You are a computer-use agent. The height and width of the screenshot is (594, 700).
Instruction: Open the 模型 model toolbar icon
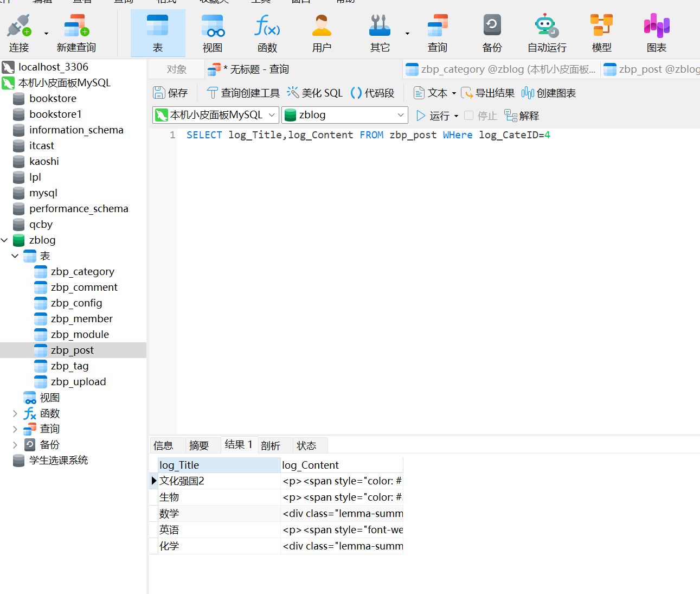click(x=601, y=33)
